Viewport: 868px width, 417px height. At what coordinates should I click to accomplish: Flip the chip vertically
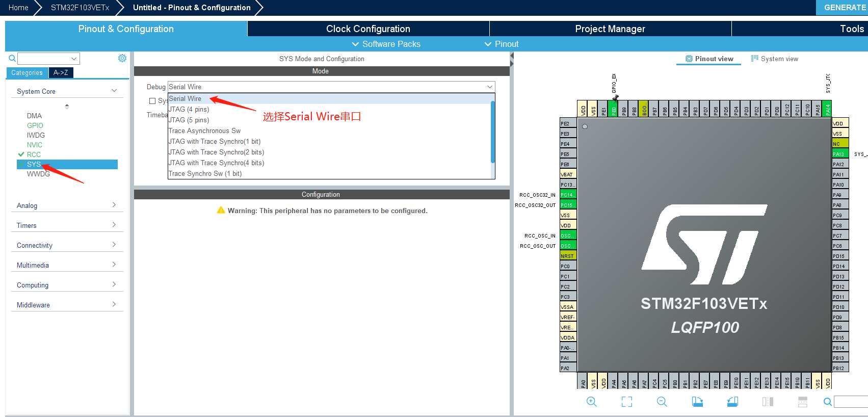[x=803, y=402]
